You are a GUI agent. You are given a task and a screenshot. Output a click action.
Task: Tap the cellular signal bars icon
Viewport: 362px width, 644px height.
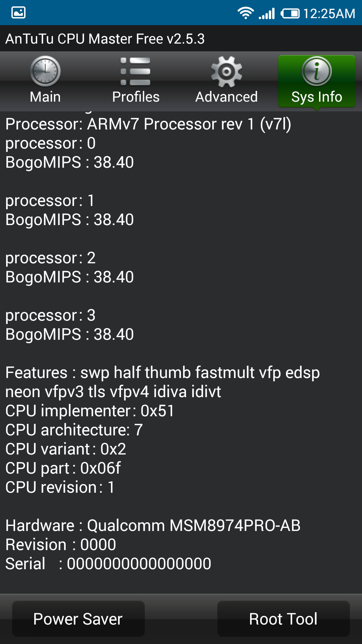coord(267,14)
